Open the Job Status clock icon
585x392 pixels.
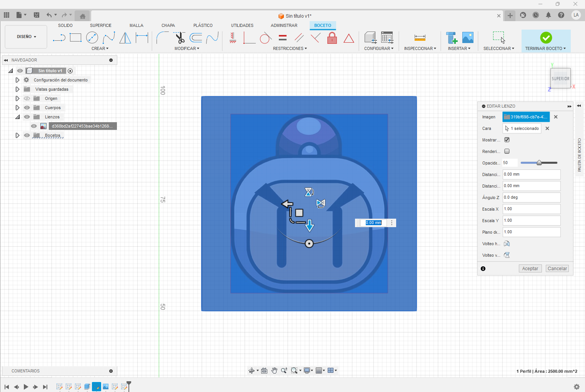536,15
